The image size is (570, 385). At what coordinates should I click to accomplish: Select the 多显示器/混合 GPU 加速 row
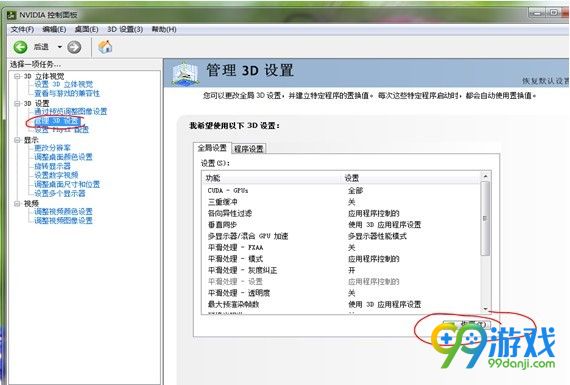341,236
